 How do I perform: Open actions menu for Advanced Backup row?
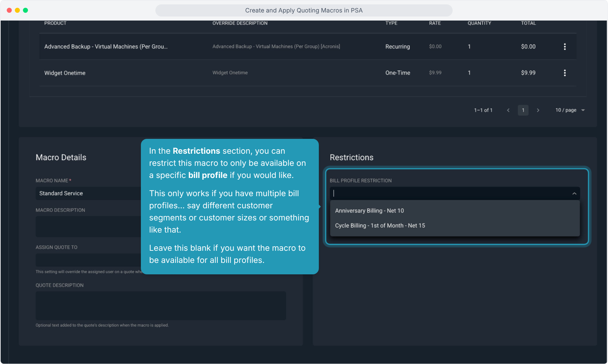[x=565, y=47]
